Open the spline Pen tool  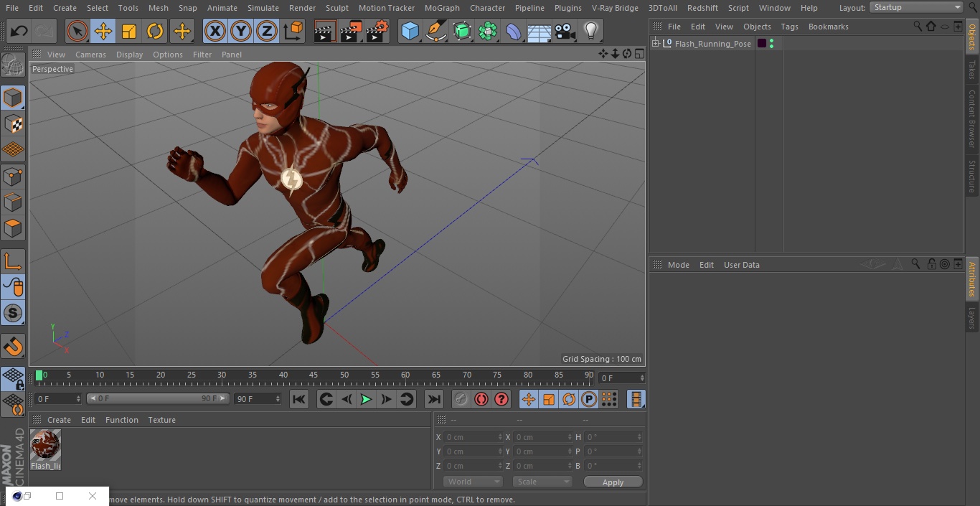[435, 31]
